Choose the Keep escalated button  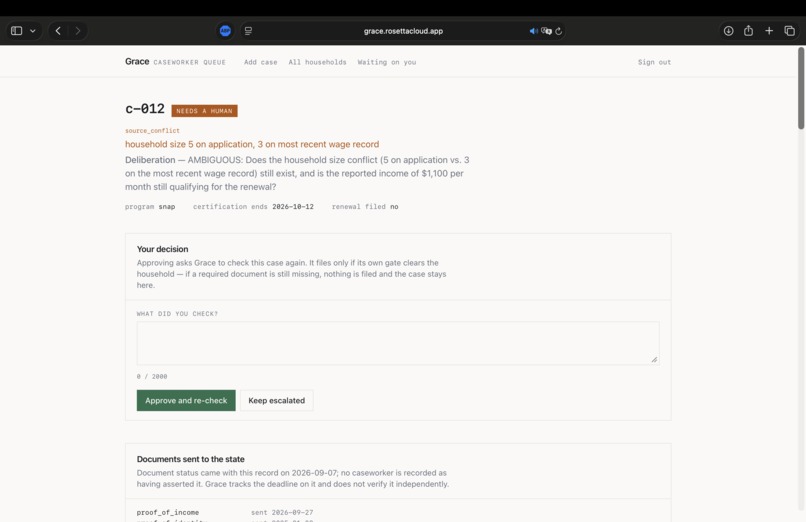coord(277,400)
